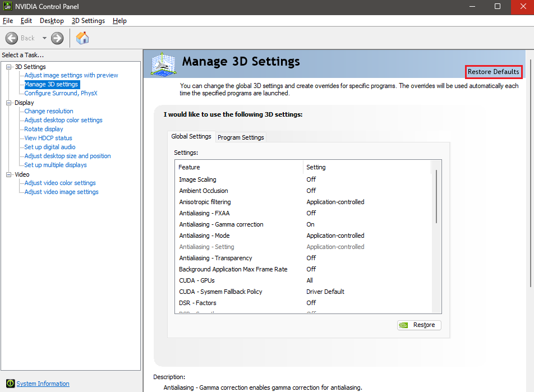Image resolution: width=534 pixels, height=392 pixels.
Task: Click the Restore Defaults link
Action: click(x=494, y=72)
